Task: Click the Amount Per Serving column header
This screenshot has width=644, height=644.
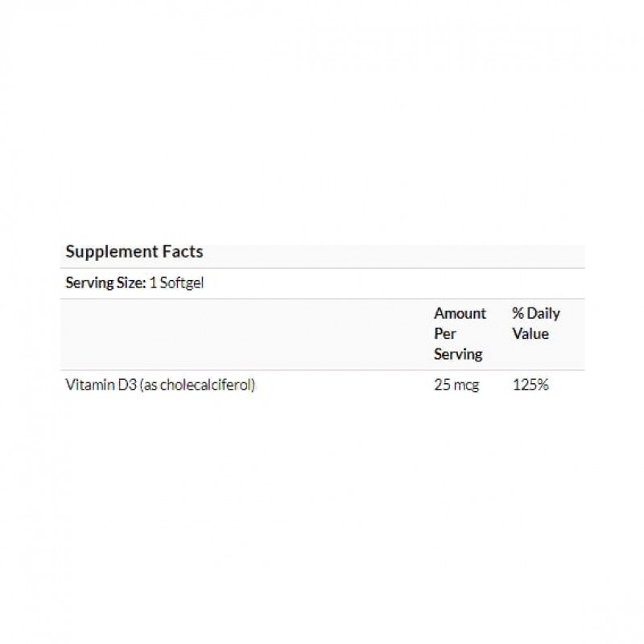Action: coord(460,333)
